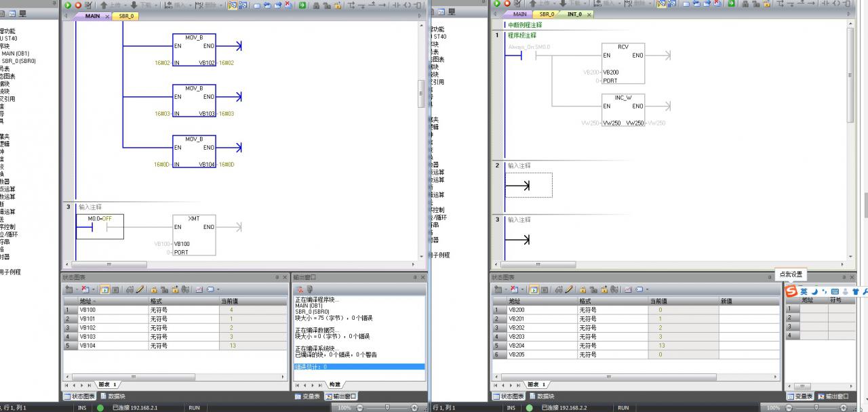
Task: Select VB200 row in right status chart
Action: tap(635, 310)
